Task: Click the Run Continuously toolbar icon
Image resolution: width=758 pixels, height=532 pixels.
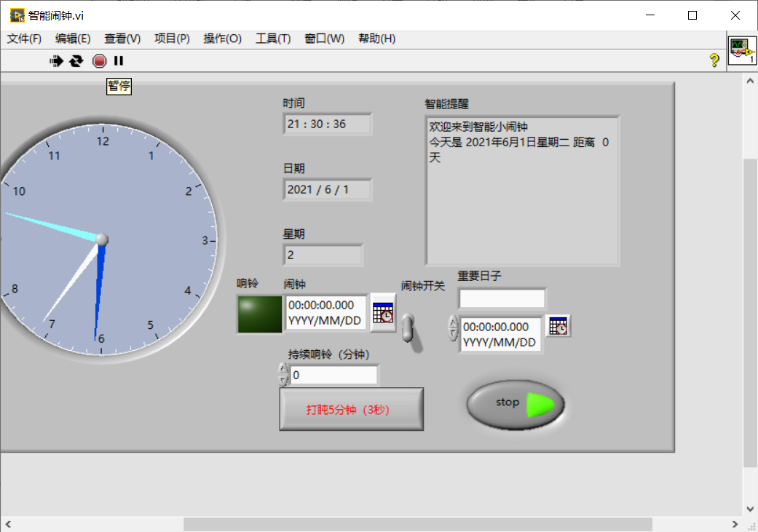Action: 76,61
